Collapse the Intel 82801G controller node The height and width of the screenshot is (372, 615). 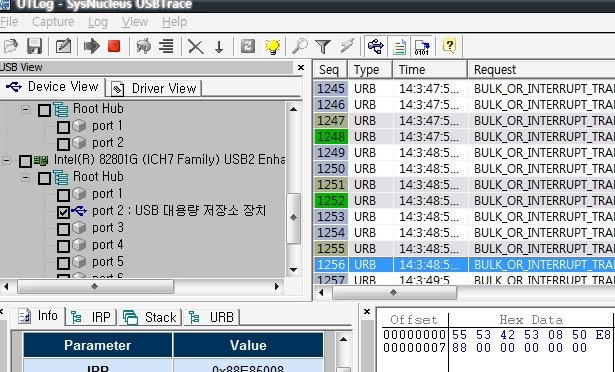pyautogui.click(x=6, y=160)
